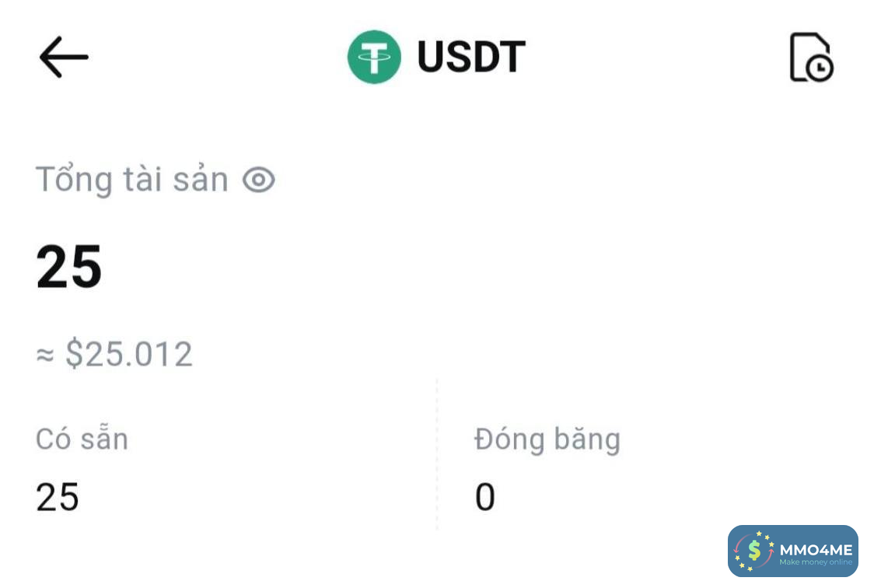Click the available amount 25
This screenshot has width=874, height=588.
point(58,497)
